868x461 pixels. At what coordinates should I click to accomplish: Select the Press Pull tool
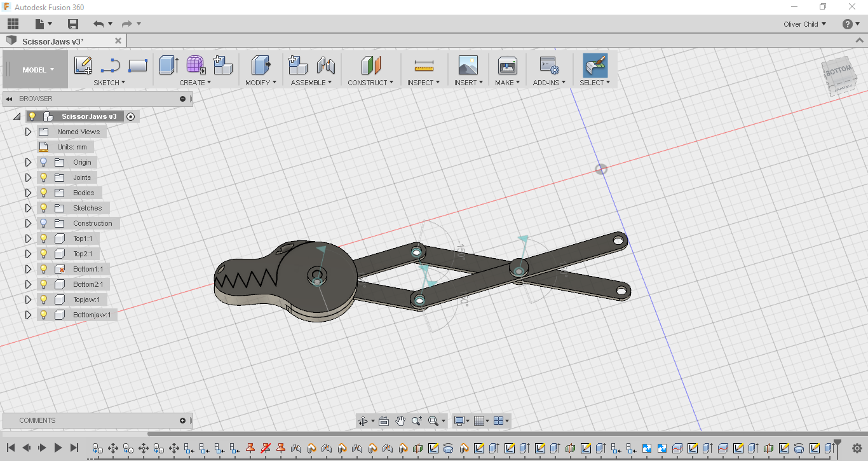261,65
